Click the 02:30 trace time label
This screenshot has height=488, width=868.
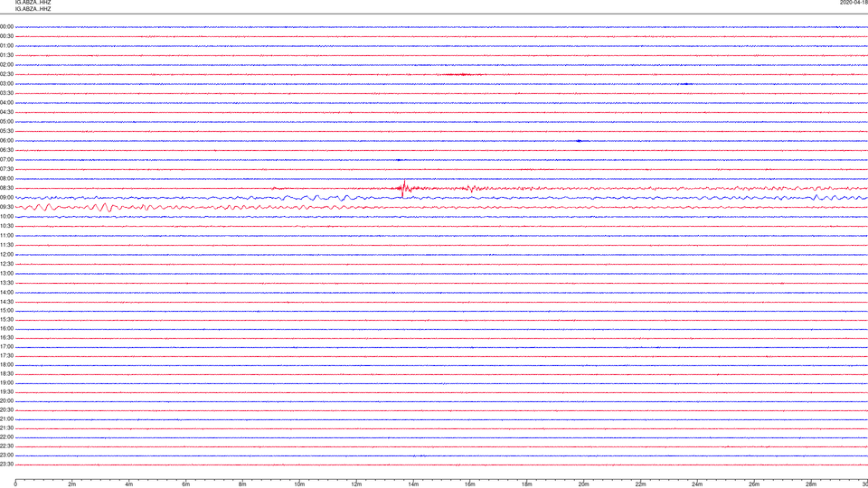pyautogui.click(x=6, y=74)
